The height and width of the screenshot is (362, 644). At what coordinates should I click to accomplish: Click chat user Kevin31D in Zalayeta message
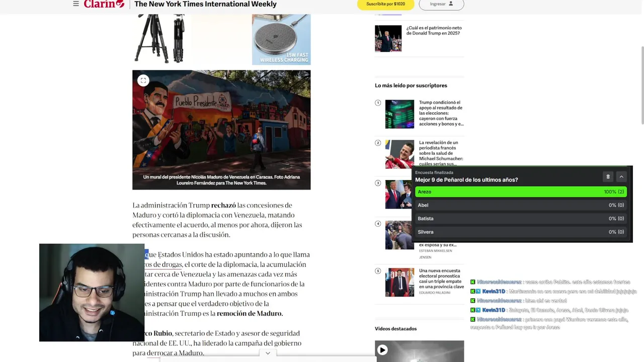(x=493, y=310)
